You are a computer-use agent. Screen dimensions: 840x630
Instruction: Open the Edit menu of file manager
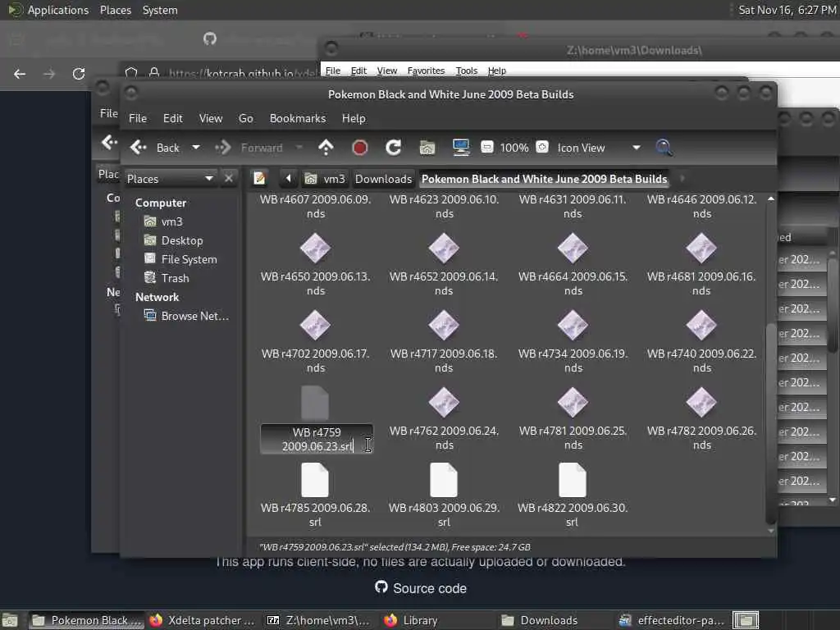pos(172,118)
